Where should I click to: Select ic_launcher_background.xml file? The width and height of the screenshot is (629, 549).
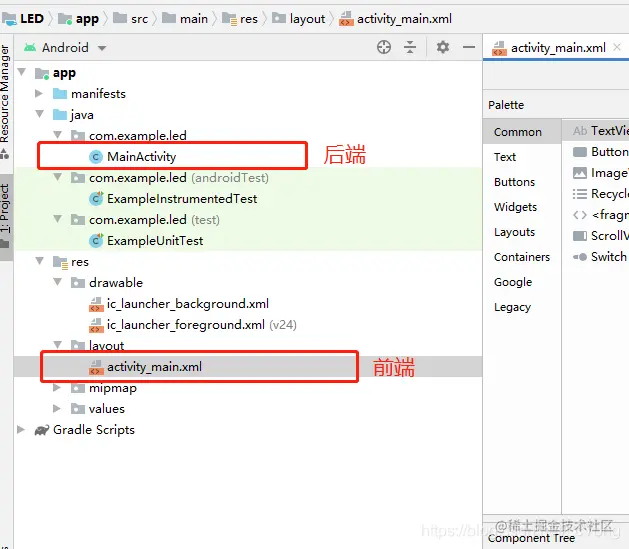188,304
